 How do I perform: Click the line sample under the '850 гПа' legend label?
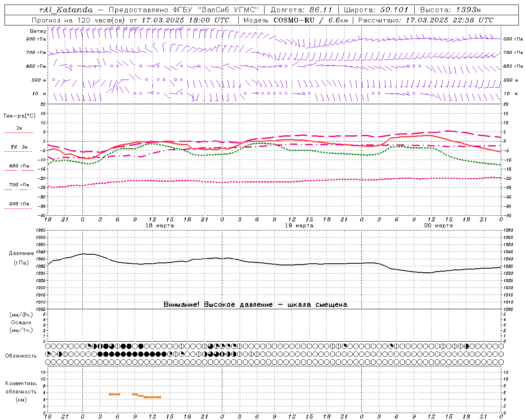point(19,170)
